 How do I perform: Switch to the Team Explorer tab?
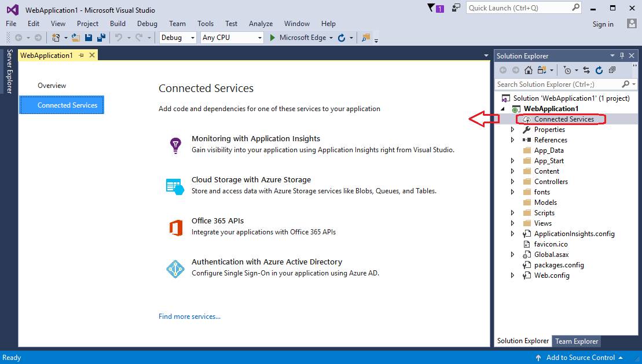pyautogui.click(x=577, y=341)
